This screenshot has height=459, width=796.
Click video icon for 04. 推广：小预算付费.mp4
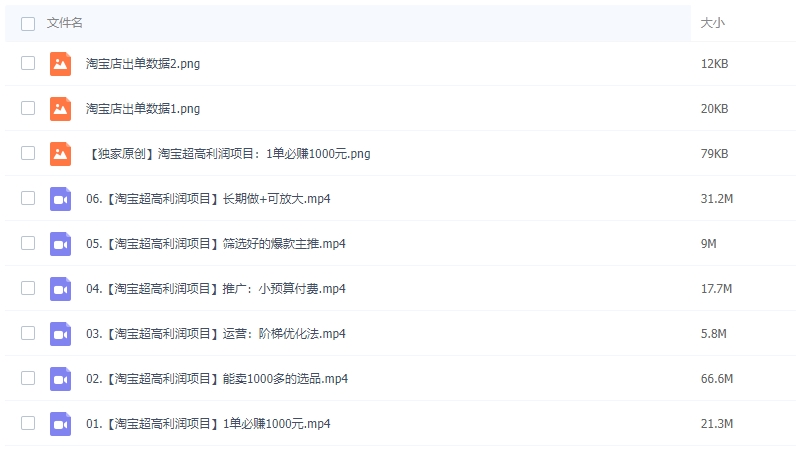(60, 289)
